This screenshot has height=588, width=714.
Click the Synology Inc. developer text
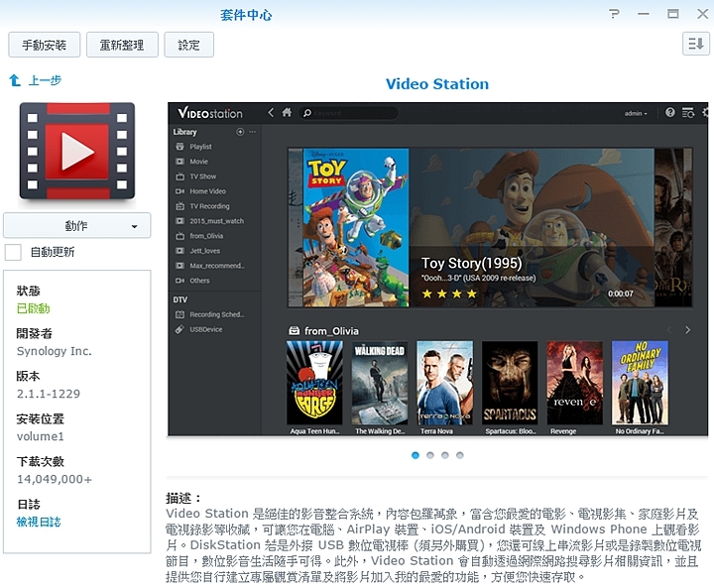coord(55,351)
